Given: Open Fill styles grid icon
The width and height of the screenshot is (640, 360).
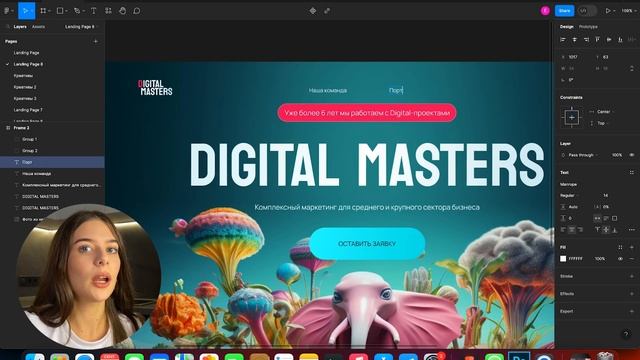Looking at the screenshot, I should 620,247.
